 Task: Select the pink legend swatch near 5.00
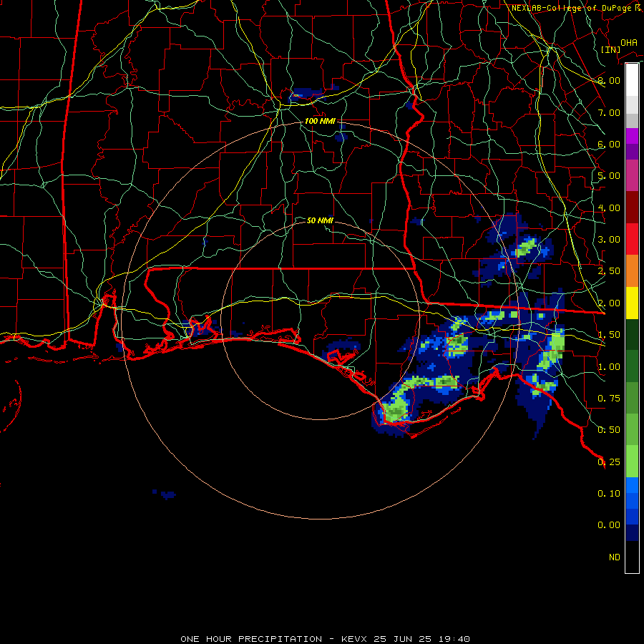point(632,175)
